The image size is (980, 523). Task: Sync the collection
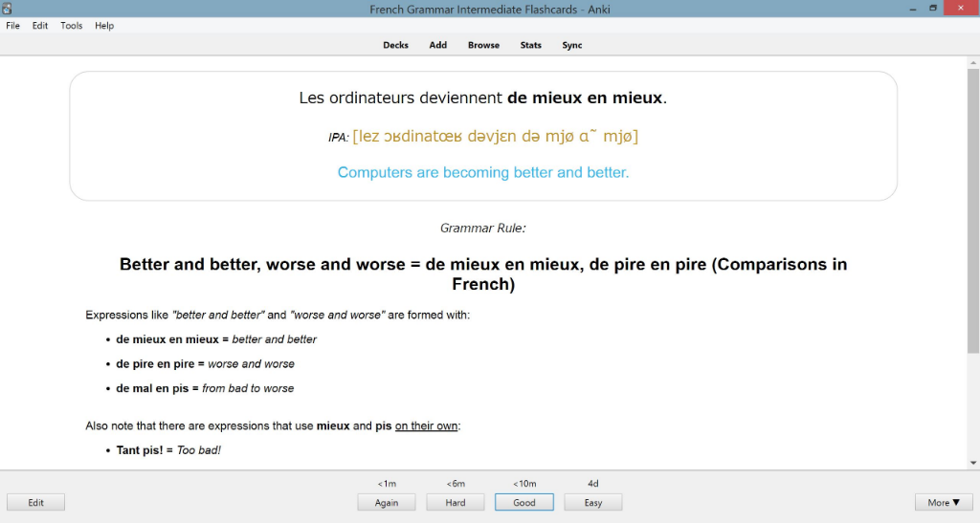pyautogui.click(x=572, y=45)
